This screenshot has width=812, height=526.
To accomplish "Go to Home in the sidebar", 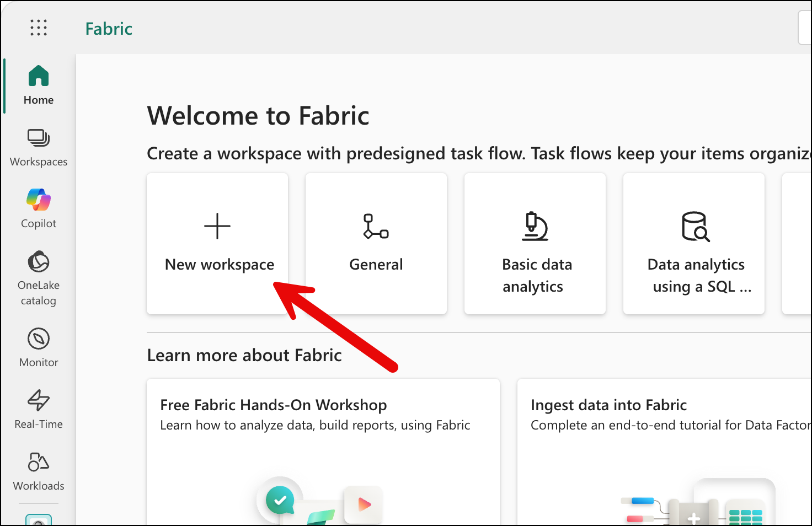I will (39, 85).
